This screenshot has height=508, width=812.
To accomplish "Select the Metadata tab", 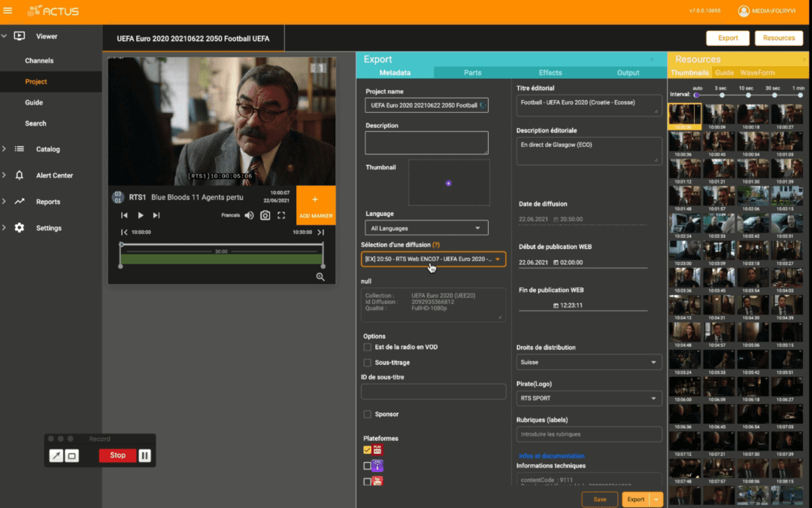I will pyautogui.click(x=395, y=72).
